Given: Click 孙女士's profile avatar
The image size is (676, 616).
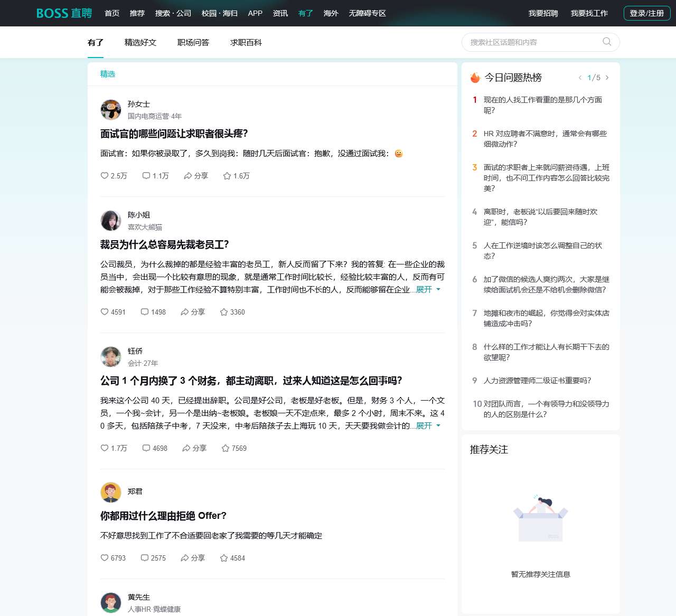Looking at the screenshot, I should [x=111, y=110].
